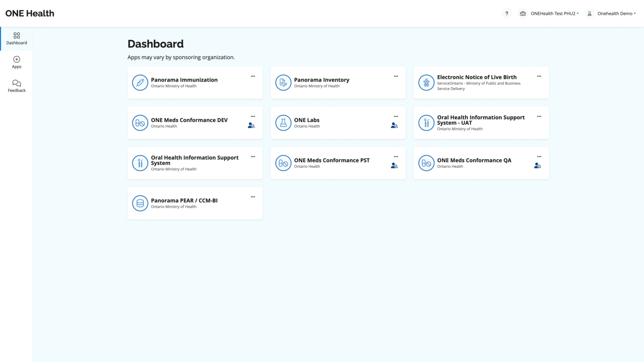The height and width of the screenshot is (362, 644).
Task: Open ONE Labs more options menu
Action: 396,116
